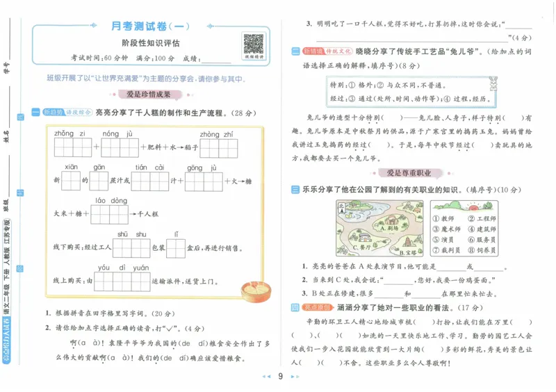Viewport: 556px width, 392px height.
Task: Click the 爱是尊重职业 banner
Action: coord(409,173)
